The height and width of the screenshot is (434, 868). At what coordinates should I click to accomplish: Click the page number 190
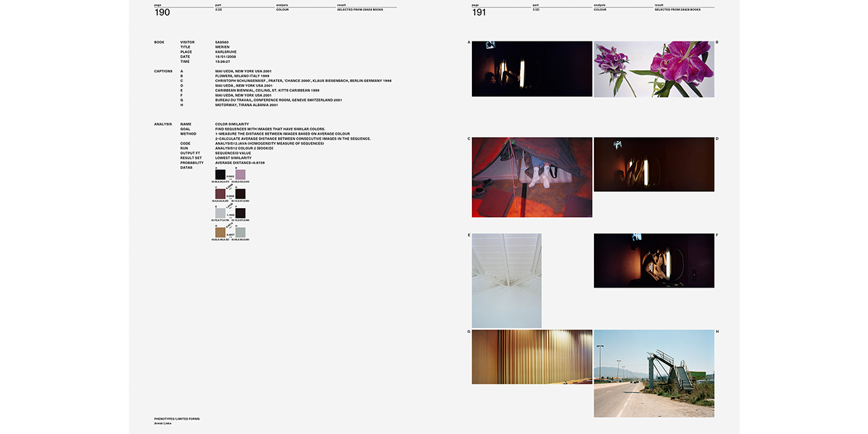point(162,12)
